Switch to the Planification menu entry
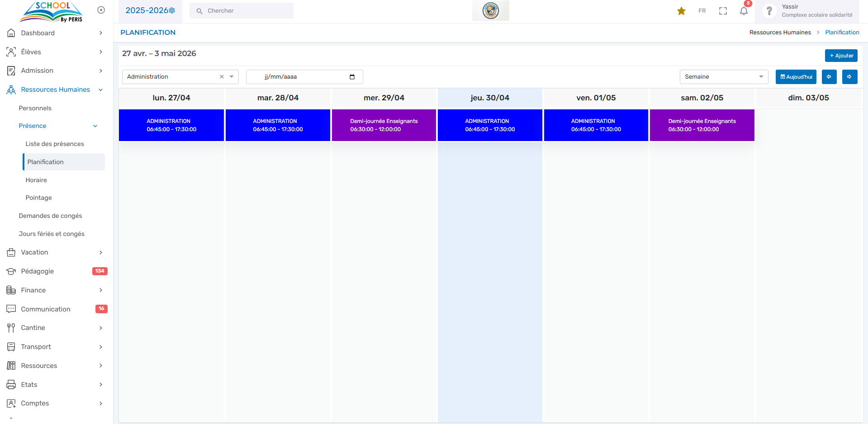This screenshot has width=868, height=424. coord(45,162)
